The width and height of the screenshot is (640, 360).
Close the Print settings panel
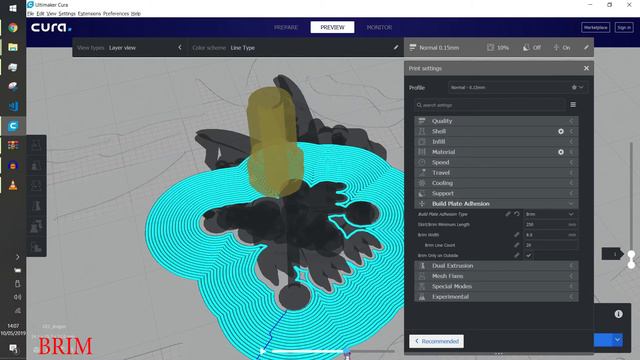tap(586, 68)
